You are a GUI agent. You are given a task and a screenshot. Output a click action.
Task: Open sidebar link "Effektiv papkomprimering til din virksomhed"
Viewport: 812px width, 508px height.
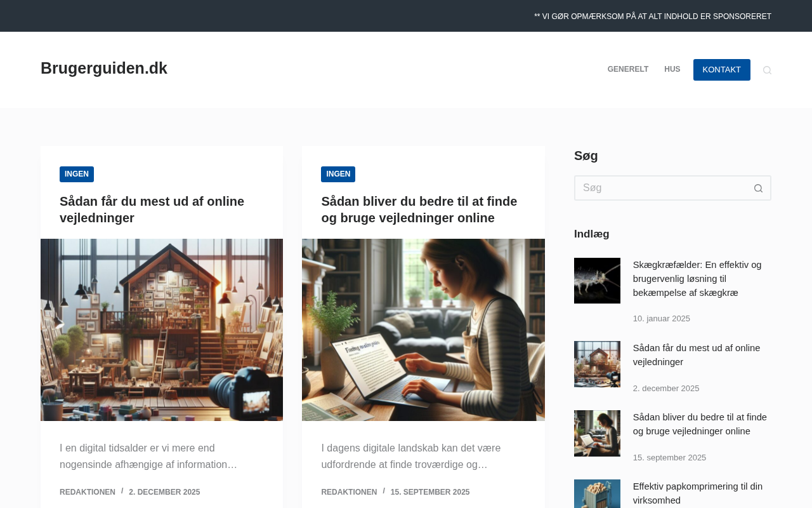pos(698,493)
